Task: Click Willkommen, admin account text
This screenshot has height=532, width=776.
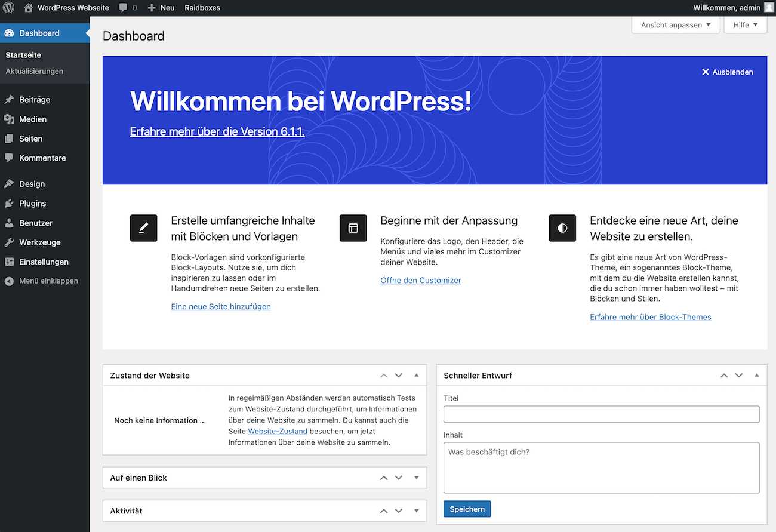Action: tap(727, 8)
